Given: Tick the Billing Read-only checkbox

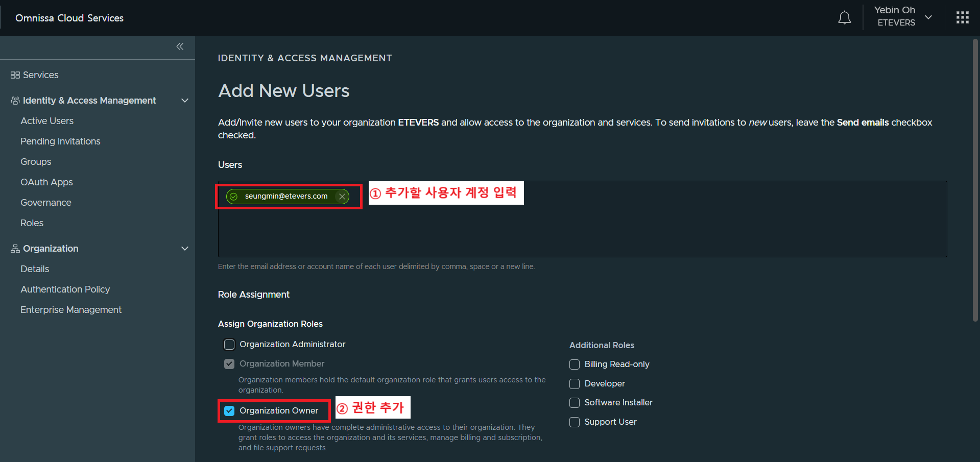Looking at the screenshot, I should click(575, 364).
